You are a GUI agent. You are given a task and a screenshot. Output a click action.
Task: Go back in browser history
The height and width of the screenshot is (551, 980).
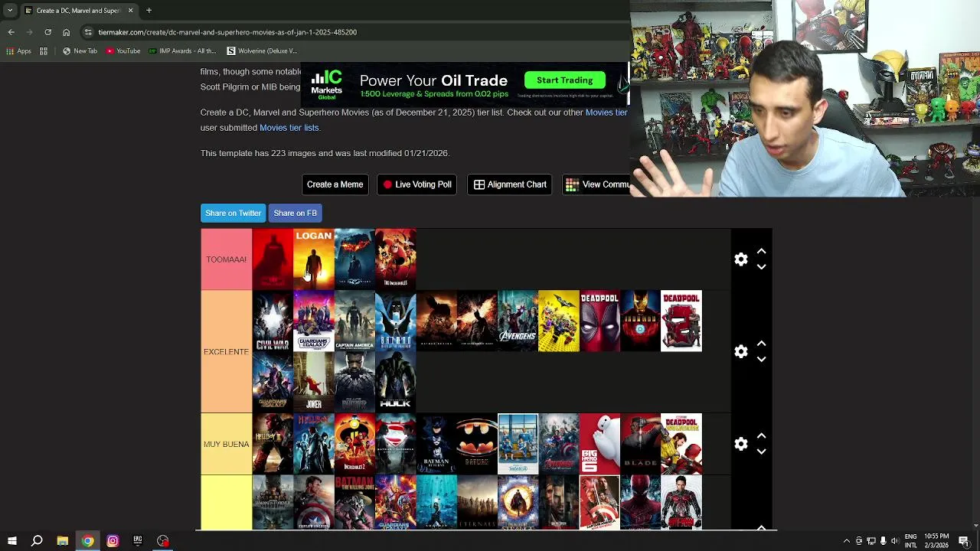pyautogui.click(x=11, y=32)
